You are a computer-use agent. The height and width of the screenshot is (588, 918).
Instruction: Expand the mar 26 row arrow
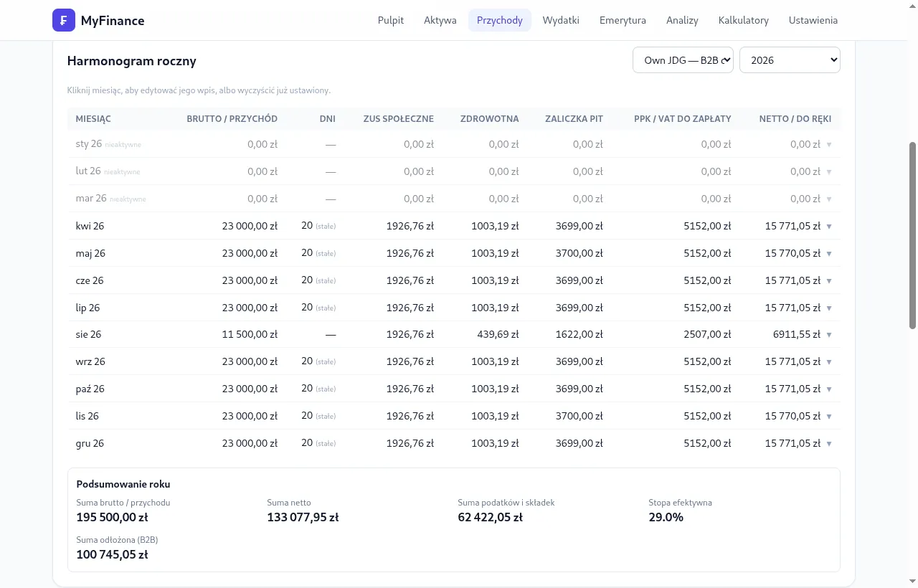point(829,199)
